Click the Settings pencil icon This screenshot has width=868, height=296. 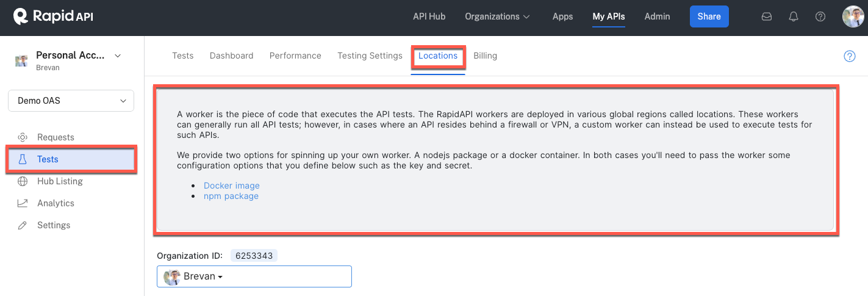(23, 225)
